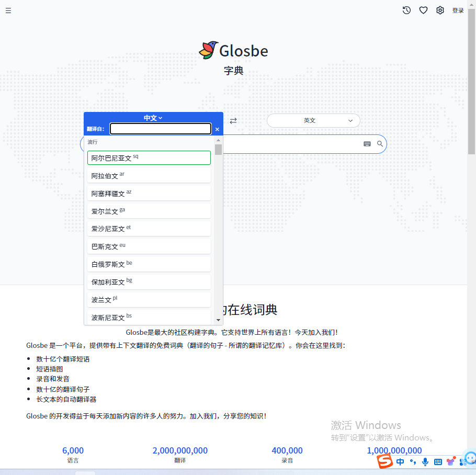Click the 长文本的自动翻译器 bullet
Image resolution: width=476 pixels, height=475 pixels.
pyautogui.click(x=66, y=400)
